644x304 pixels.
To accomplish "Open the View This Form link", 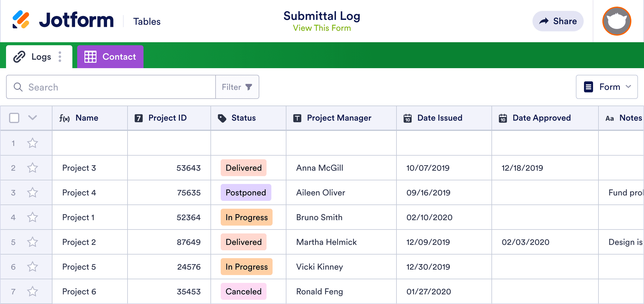I will [x=322, y=28].
